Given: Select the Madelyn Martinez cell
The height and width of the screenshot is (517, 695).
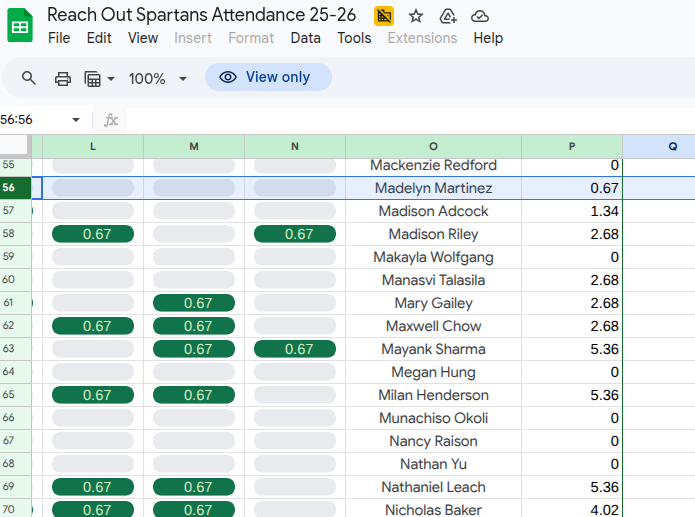Looking at the screenshot, I should click(x=433, y=188).
